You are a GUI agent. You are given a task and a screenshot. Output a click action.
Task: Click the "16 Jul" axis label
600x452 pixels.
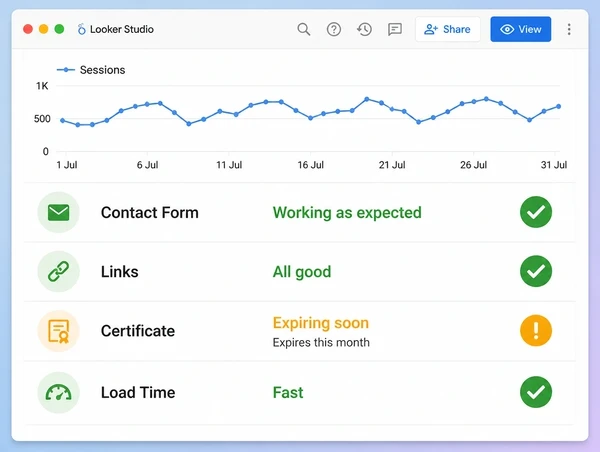point(310,165)
